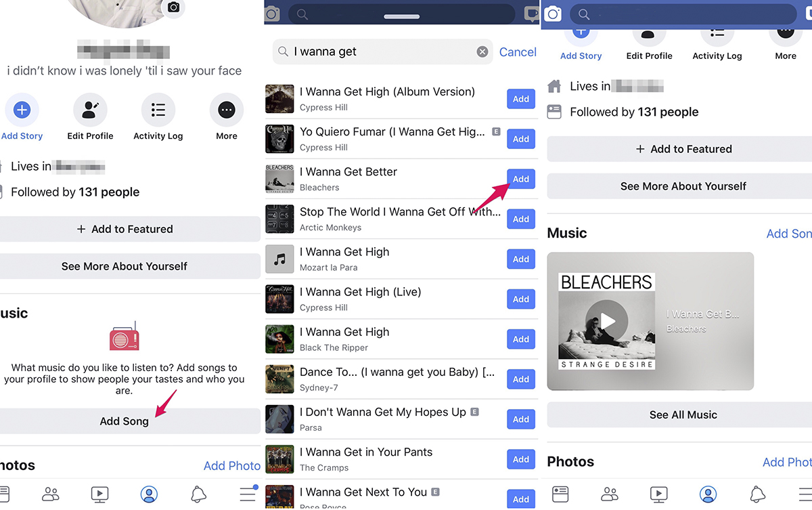Open Edit Profile icon beneath the bio text
Screen dimensions: 812x510
click(90, 110)
